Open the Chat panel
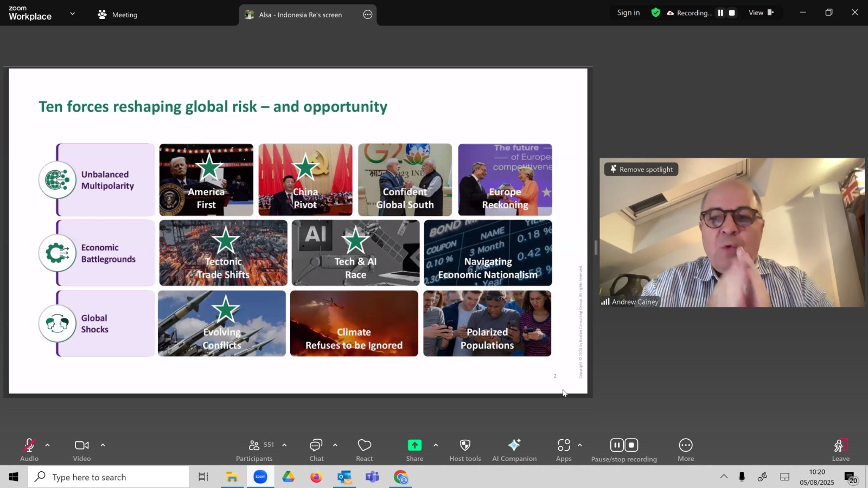The width and height of the screenshot is (868, 488). tap(316, 450)
